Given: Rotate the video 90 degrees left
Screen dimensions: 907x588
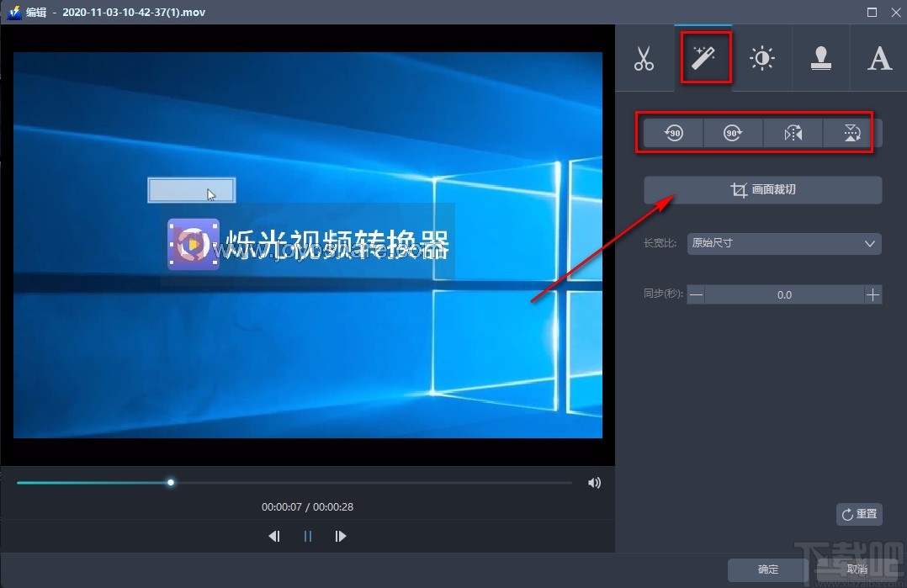Looking at the screenshot, I should [x=673, y=133].
